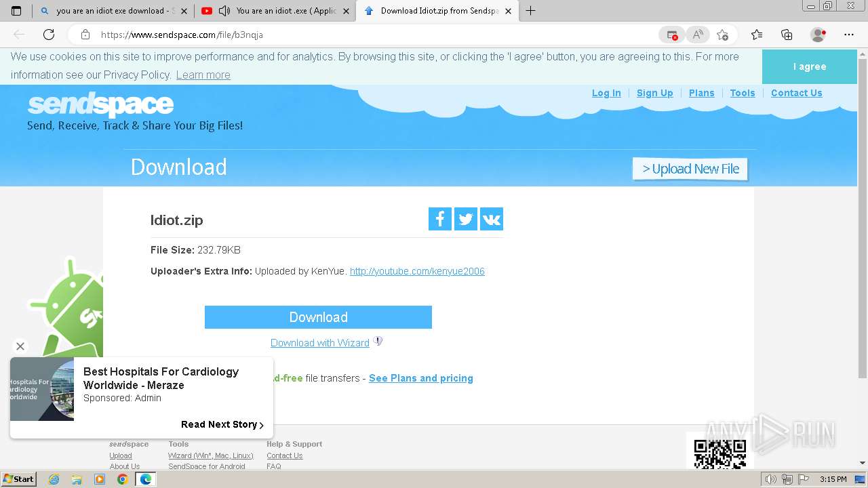Open the tracking prevention icon in address bar
Image resolution: width=868 pixels, height=488 pixels.
pos(672,35)
